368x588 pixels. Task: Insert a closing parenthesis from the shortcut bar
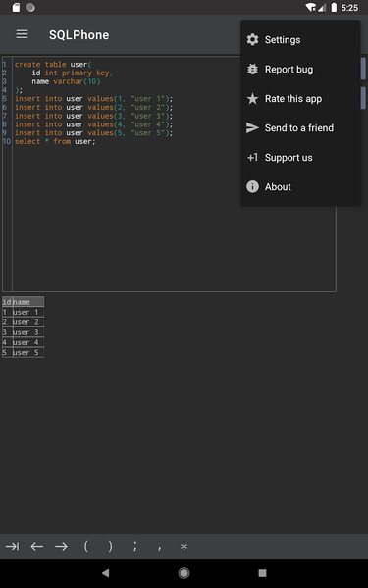click(110, 546)
